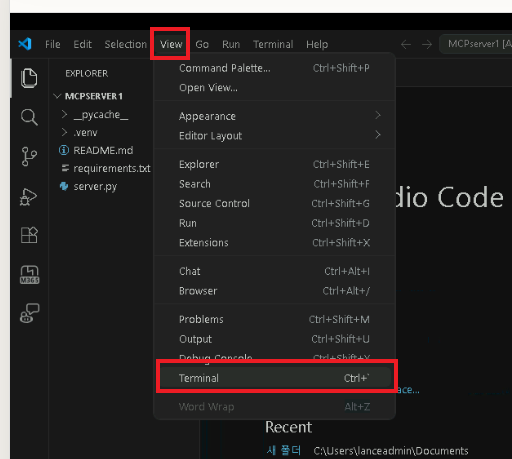This screenshot has width=512, height=459.
Task: Open the Extensions activity bar icon
Action: tap(29, 235)
